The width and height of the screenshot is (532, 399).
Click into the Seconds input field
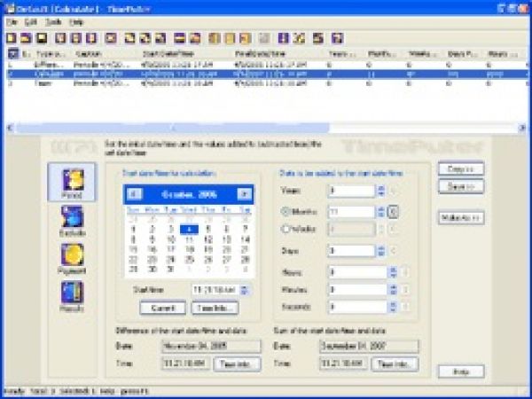click(x=357, y=307)
